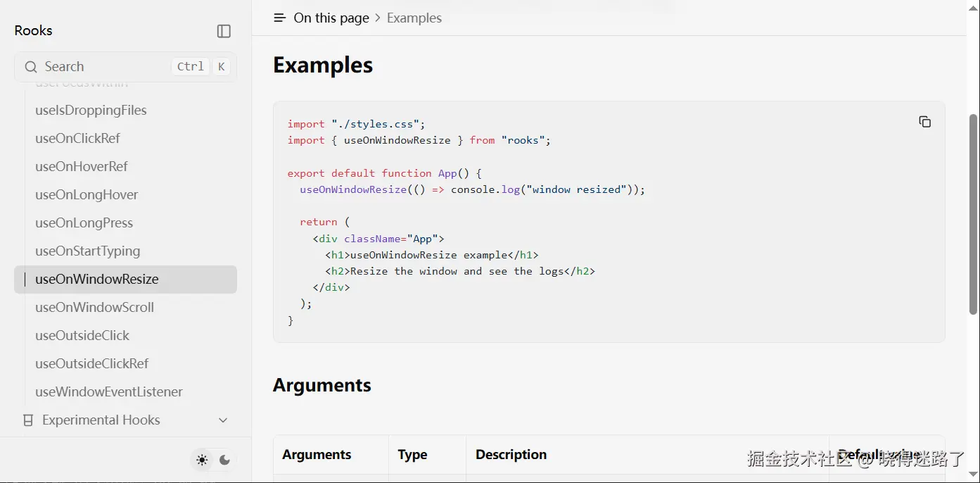Collapse the sidebar with the panel icon
Image resolution: width=980 pixels, height=483 pixels.
pos(224,31)
